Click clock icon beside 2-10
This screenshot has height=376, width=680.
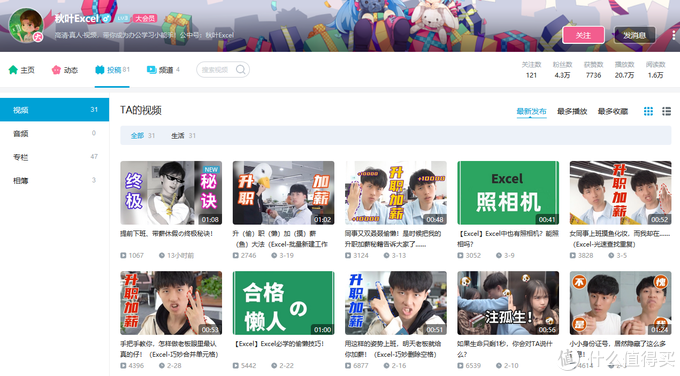coord(499,366)
